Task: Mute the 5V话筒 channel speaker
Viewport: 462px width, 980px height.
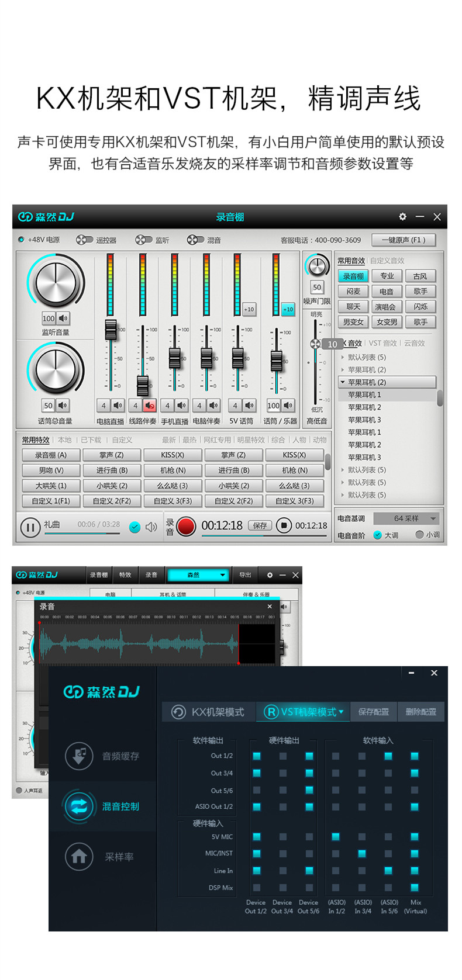Action: tap(249, 405)
